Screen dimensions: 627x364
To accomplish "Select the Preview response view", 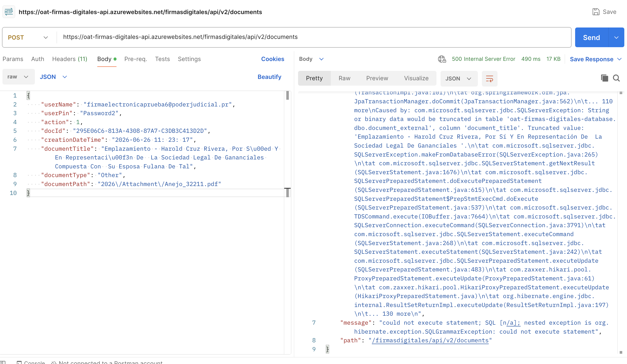I will point(377,78).
